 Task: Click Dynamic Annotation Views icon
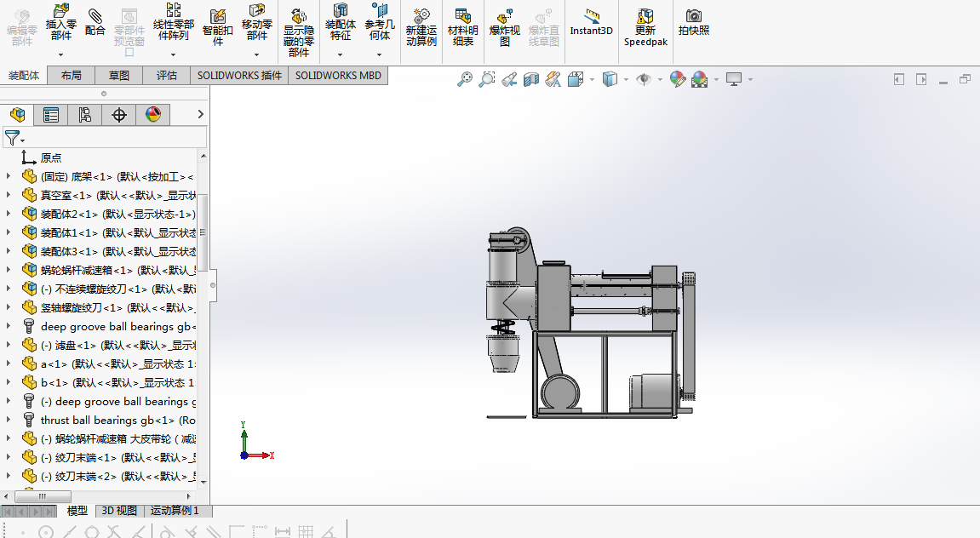(553, 79)
